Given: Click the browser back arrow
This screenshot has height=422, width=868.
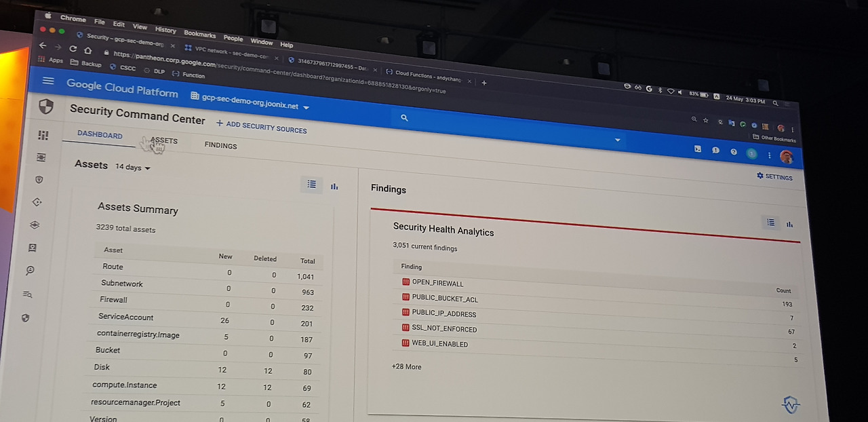Looking at the screenshot, I should pyautogui.click(x=43, y=45).
